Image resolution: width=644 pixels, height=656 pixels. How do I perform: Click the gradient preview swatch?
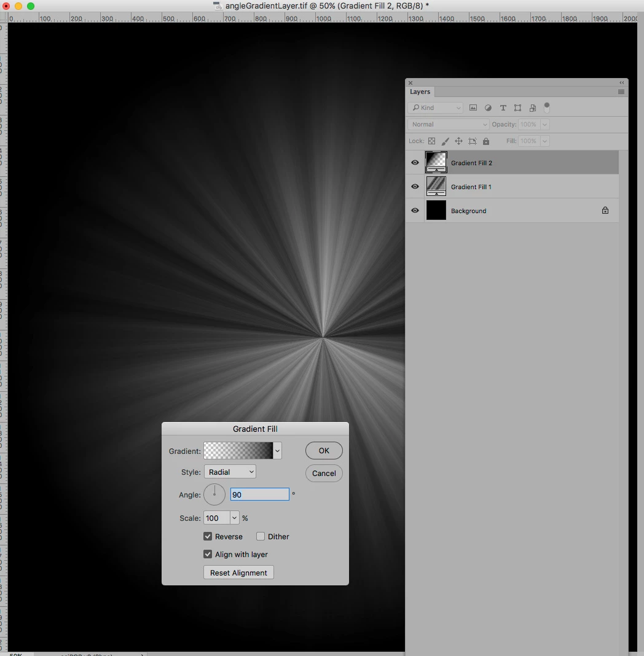(238, 451)
